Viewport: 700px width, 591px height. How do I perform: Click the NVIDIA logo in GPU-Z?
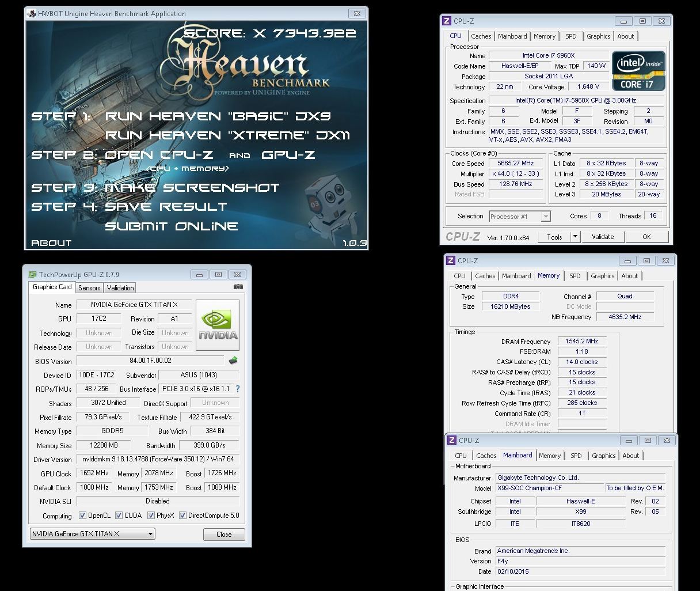coord(218,325)
